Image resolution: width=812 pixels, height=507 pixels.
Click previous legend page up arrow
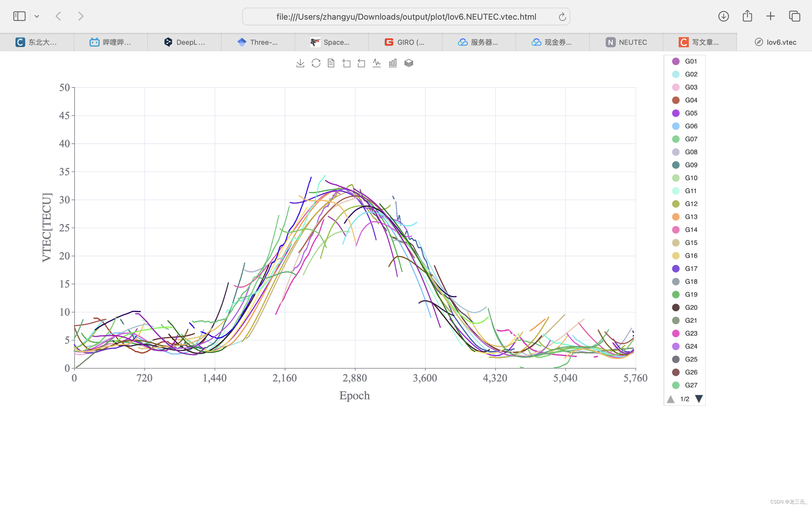click(670, 399)
